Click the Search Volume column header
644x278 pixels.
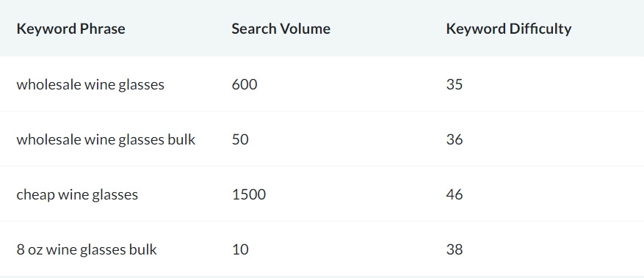[281, 29]
